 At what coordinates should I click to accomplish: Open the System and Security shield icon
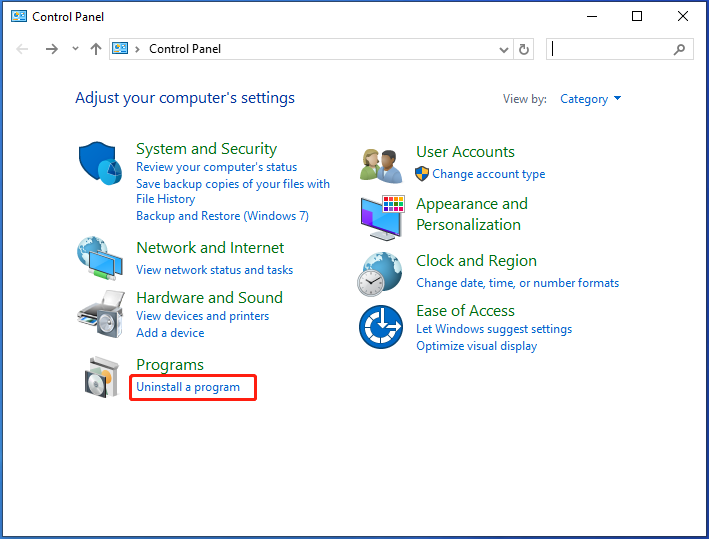100,163
